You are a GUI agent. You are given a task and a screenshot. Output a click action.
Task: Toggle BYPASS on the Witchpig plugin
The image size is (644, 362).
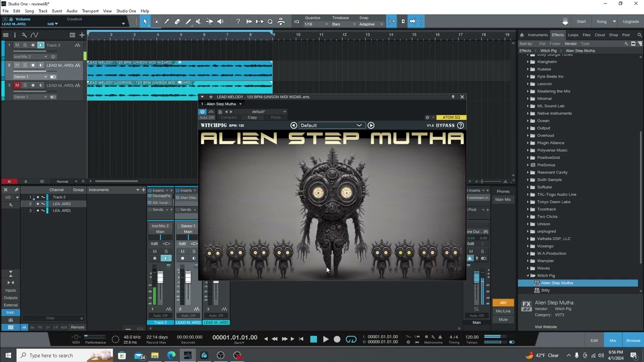[445, 125]
